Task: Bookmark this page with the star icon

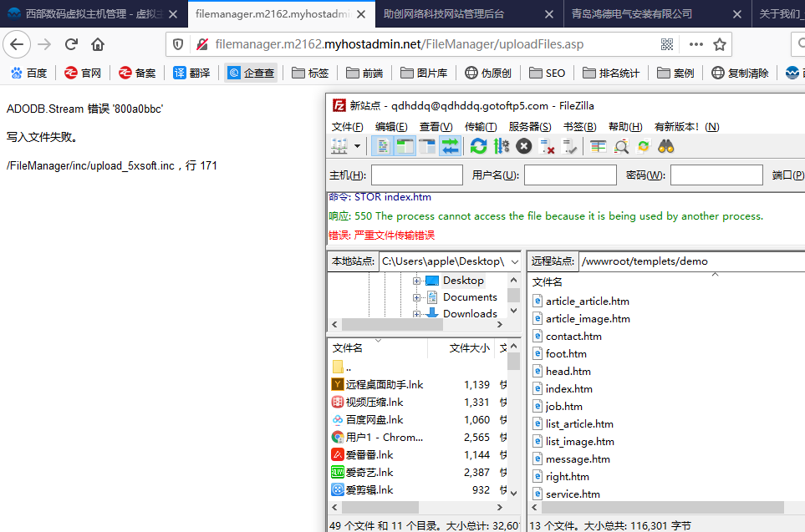Action: tap(719, 44)
